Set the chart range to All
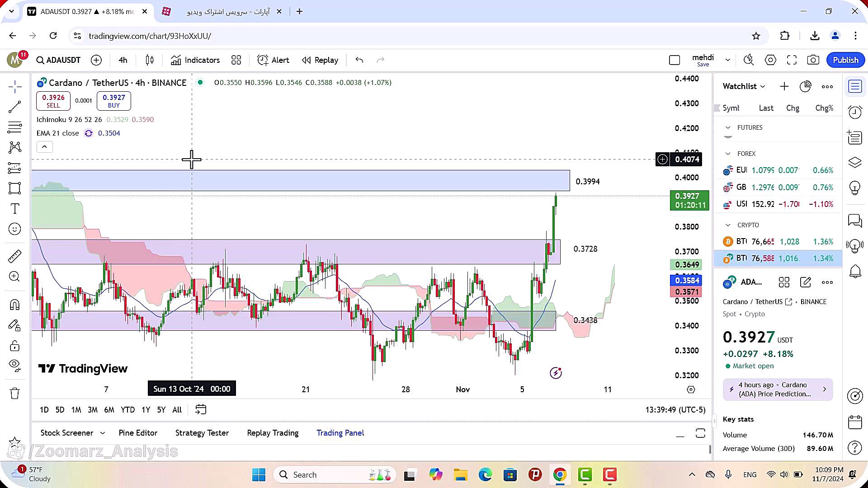868x488 pixels. point(177,410)
